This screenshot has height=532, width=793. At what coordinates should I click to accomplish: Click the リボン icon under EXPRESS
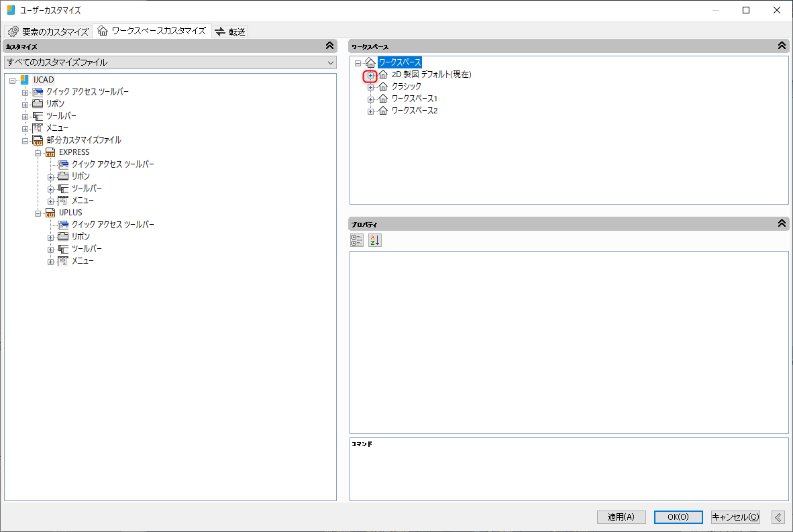[62, 176]
